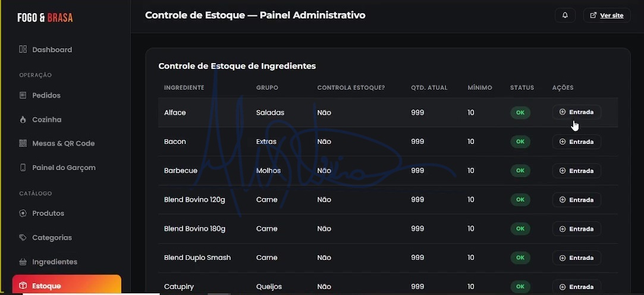Click Entrada for Blend Duplo Smash

[577, 258]
